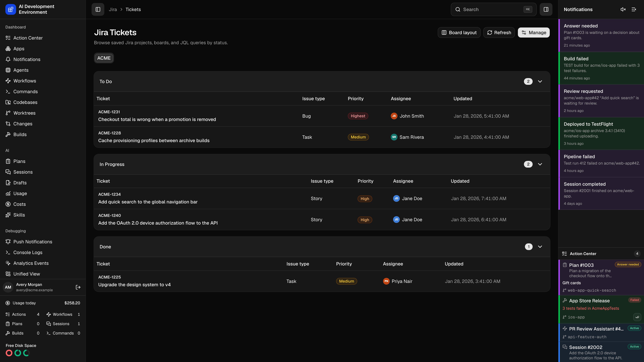The height and width of the screenshot is (362, 644).
Task: Open notifications list options icon
Action: click(x=634, y=9)
